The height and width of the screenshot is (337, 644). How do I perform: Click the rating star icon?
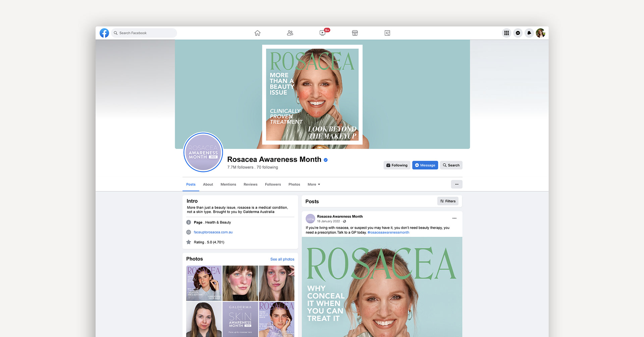[x=189, y=242]
